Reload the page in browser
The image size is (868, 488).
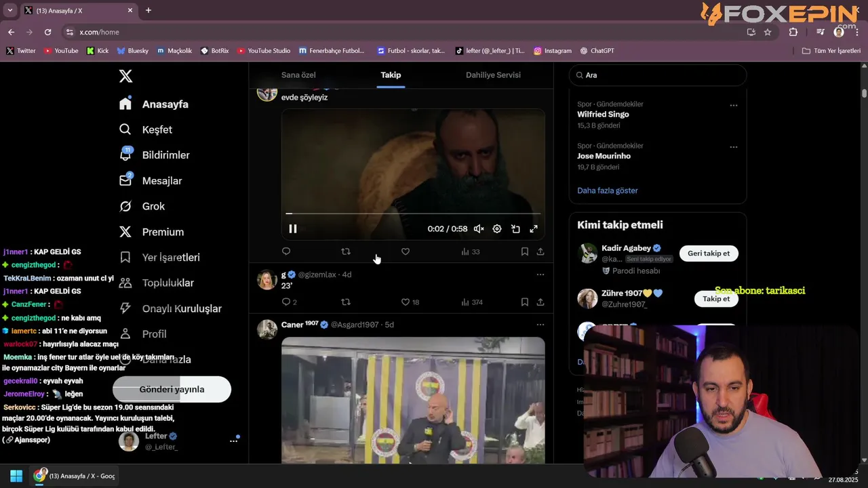47,32
